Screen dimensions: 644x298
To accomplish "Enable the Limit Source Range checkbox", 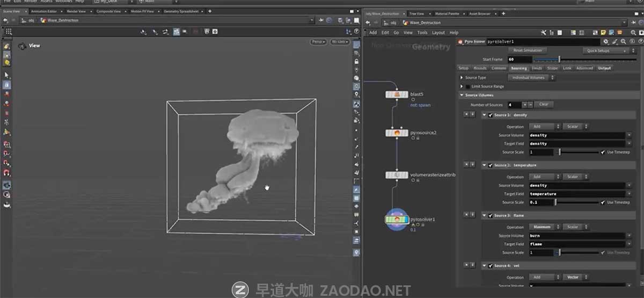I will (x=467, y=86).
